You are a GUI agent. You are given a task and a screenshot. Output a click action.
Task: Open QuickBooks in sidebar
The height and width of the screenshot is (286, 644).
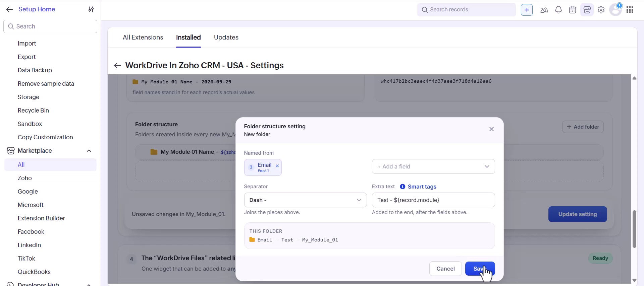(x=34, y=272)
